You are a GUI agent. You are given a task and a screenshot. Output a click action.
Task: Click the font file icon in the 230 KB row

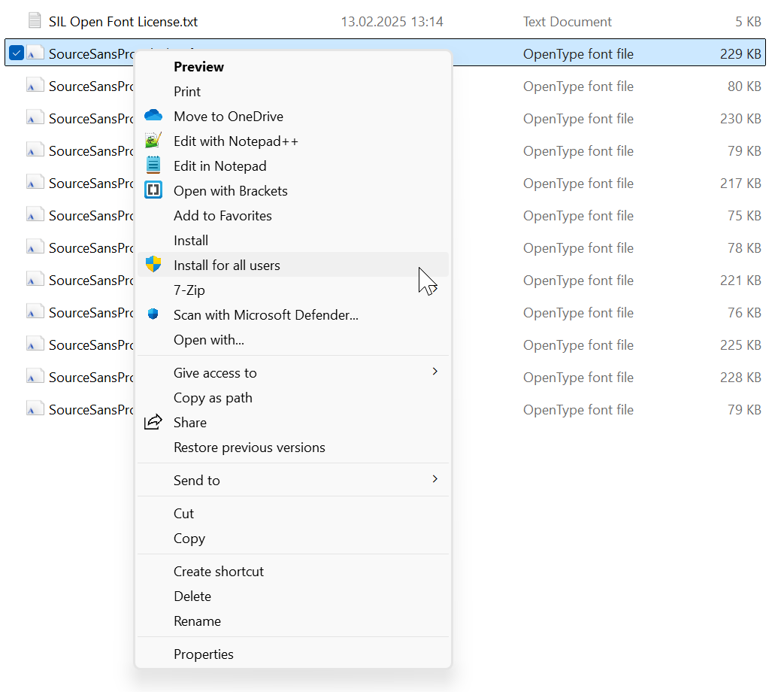(35, 118)
